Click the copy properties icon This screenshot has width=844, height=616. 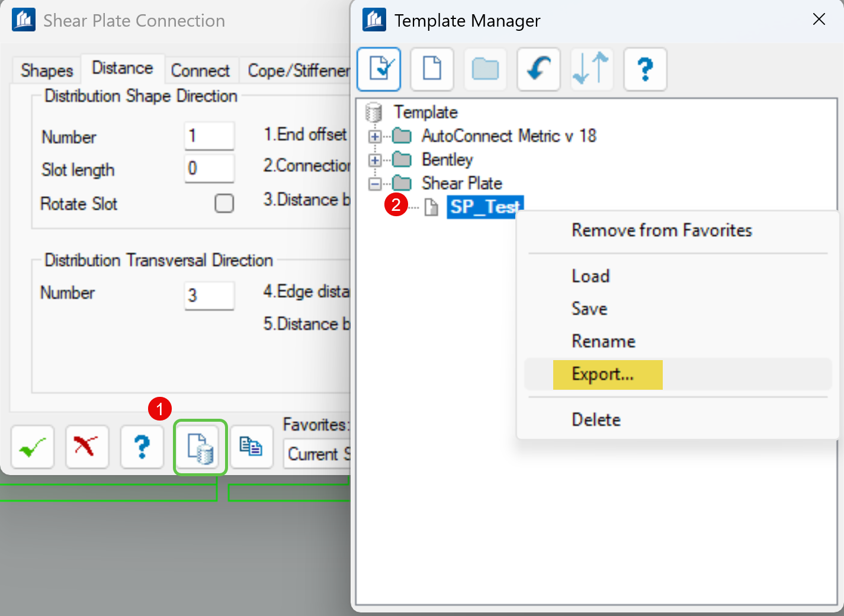251,447
